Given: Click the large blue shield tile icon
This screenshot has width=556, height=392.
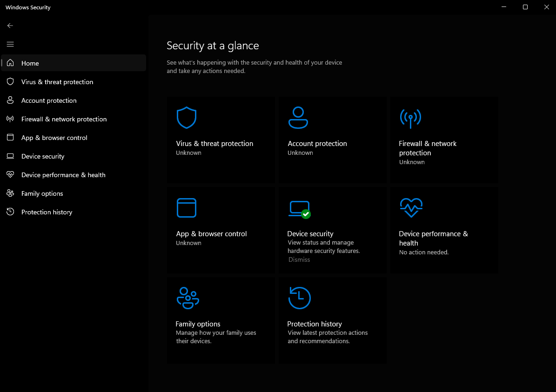Looking at the screenshot, I should tap(187, 118).
